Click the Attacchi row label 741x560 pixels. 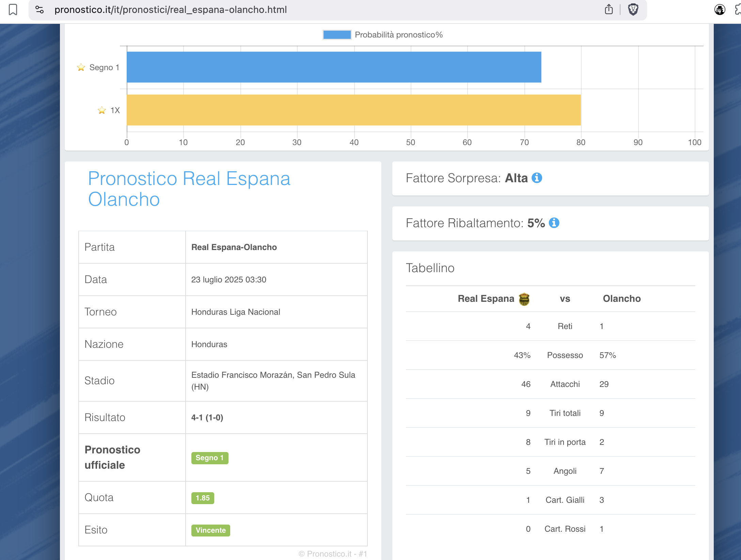565,384
